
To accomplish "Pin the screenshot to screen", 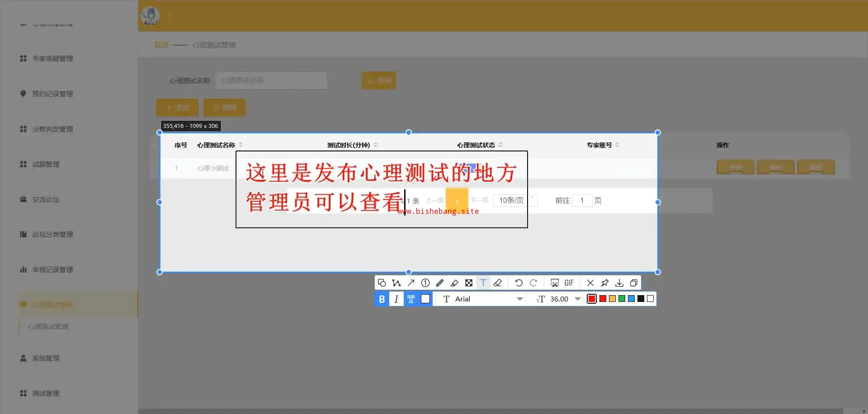I will 605,283.
